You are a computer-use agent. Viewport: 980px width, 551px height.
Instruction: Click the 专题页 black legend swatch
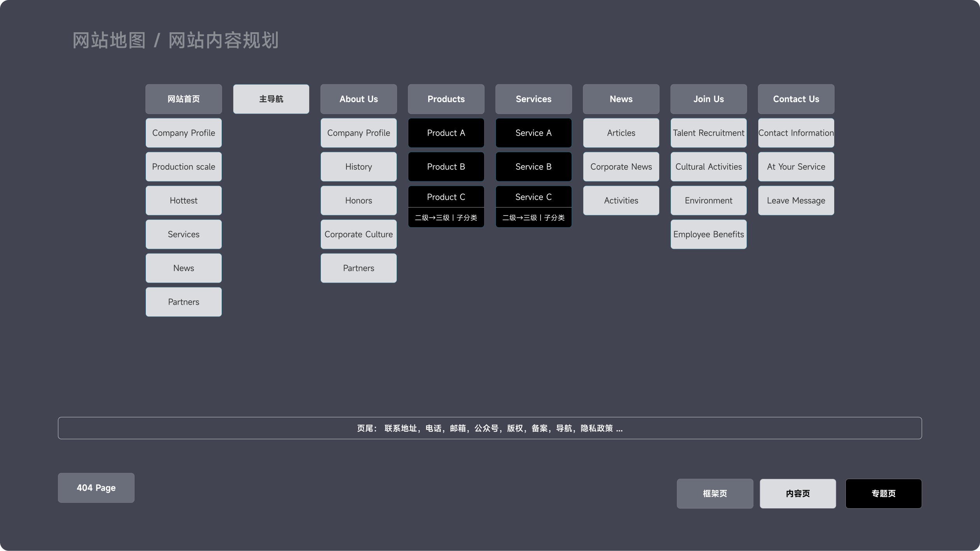[883, 493]
